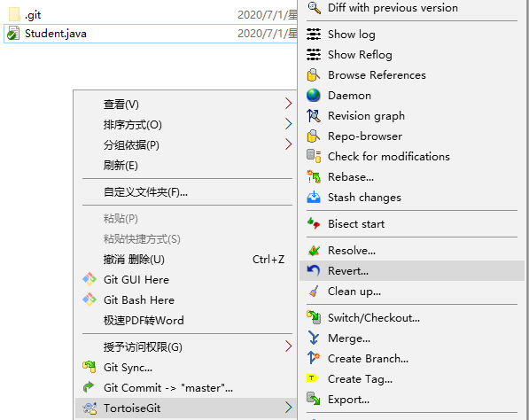This screenshot has width=529, height=420.
Task: Click the Revert undo arrow icon
Action: tap(314, 270)
